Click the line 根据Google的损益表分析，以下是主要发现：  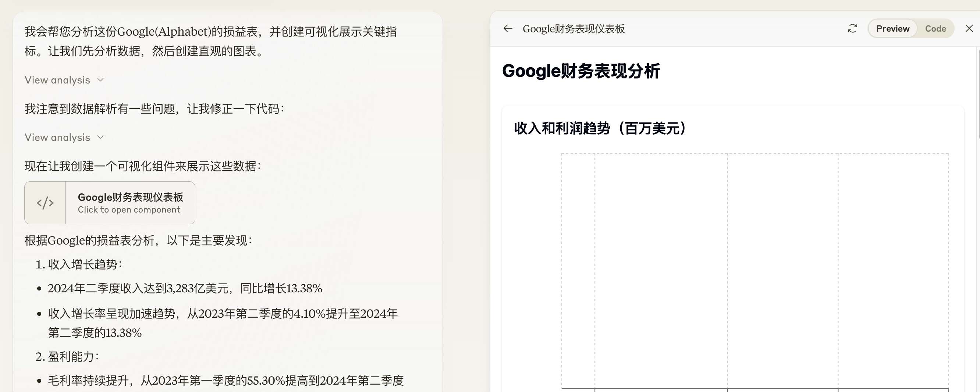click(x=138, y=240)
